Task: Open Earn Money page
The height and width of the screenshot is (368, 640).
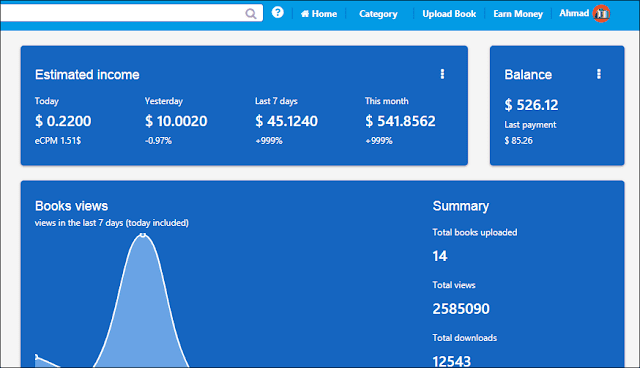Action: [518, 14]
